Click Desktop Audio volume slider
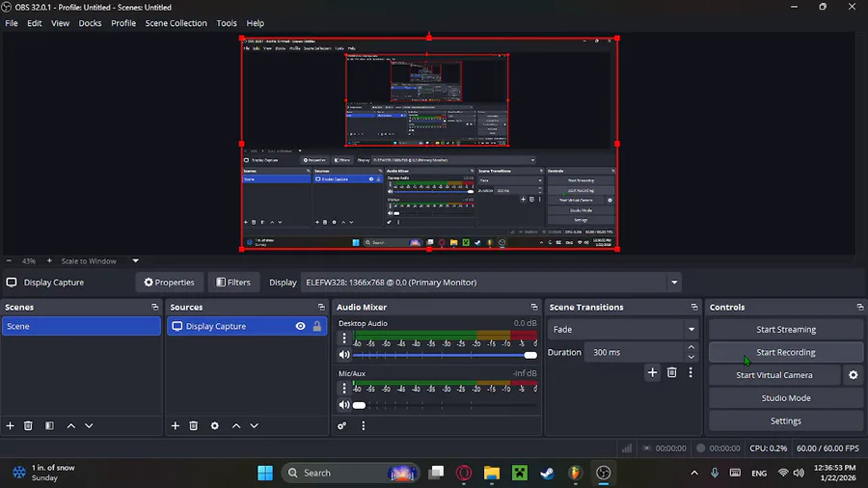This screenshot has height=488, width=868. coord(445,355)
